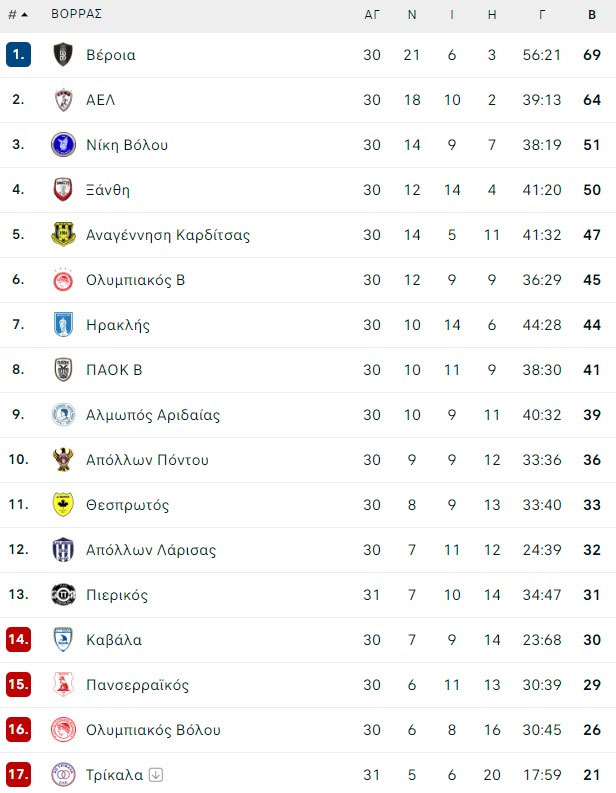The width and height of the screenshot is (616, 793).
Task: Sort table by the Β points header
Action: [593, 15]
